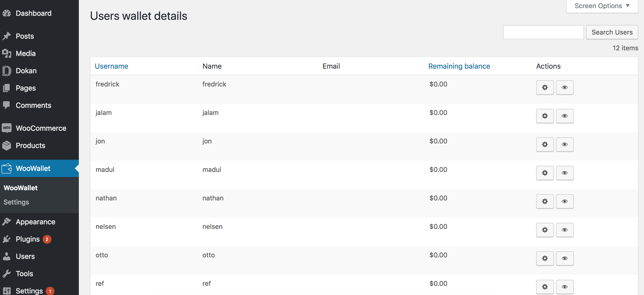Sort table by Username column
The image size is (644, 295).
point(111,66)
